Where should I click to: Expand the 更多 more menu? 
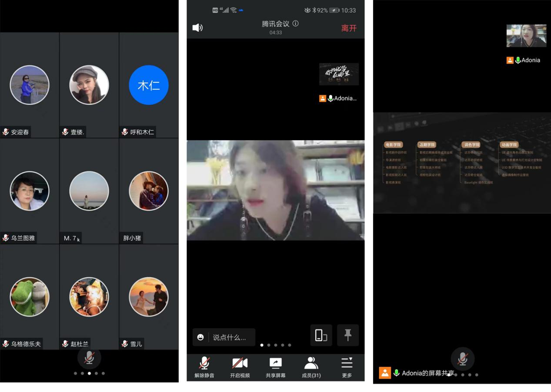[x=347, y=367]
